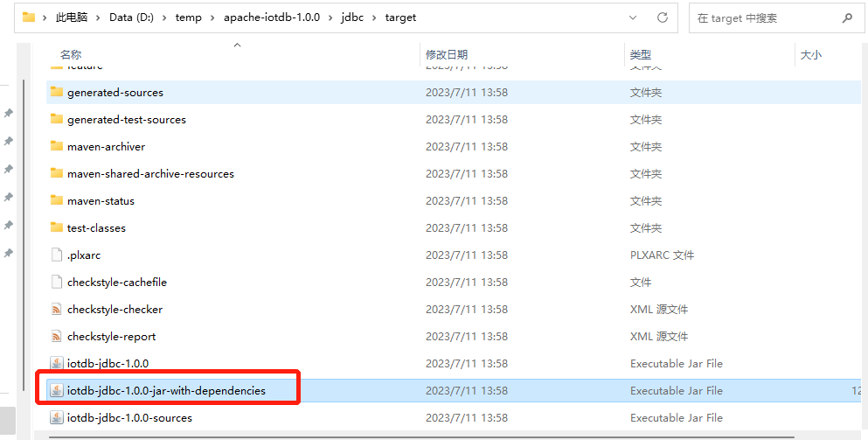Click iotdb-jdbc-1.0.0-jar-with-dependencies jar icon
Image resolution: width=868 pixels, height=440 pixels.
57,390
